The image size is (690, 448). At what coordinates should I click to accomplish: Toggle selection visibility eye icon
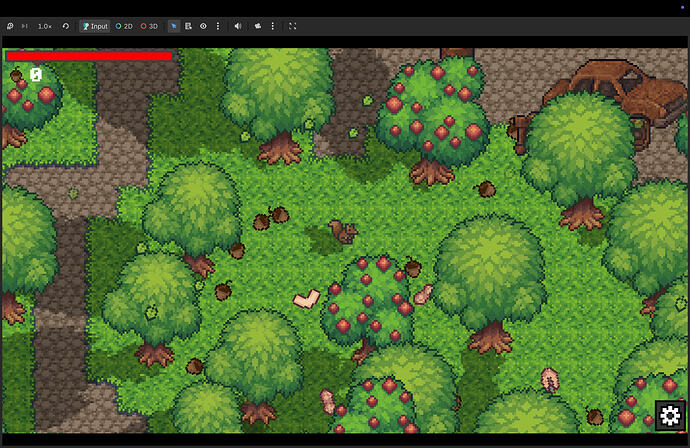pyautogui.click(x=203, y=26)
